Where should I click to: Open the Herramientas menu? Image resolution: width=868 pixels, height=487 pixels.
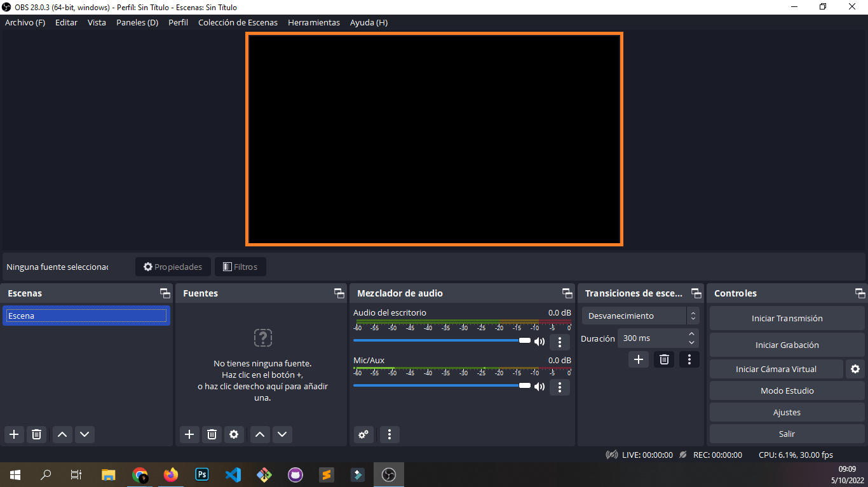click(313, 22)
